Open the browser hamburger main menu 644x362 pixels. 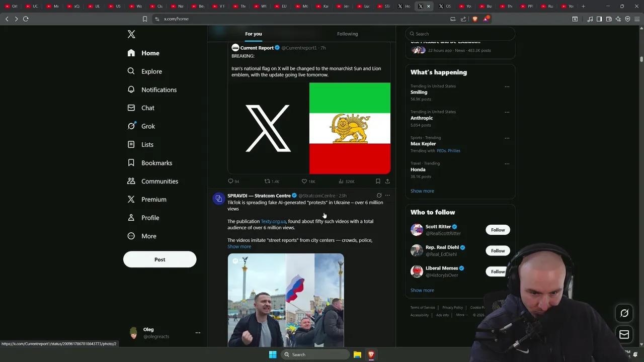(x=637, y=19)
